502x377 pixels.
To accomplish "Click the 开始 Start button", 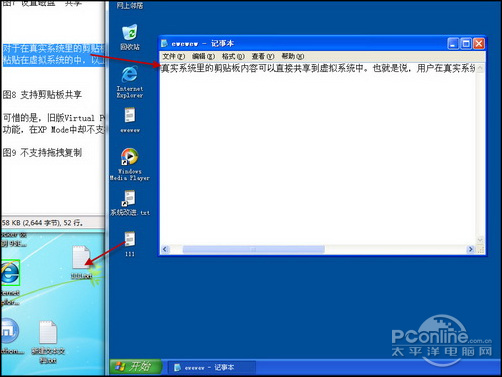I will [136, 367].
